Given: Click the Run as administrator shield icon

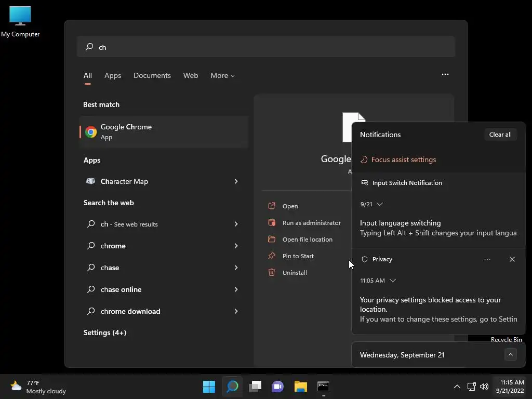Looking at the screenshot, I should click(272, 222).
